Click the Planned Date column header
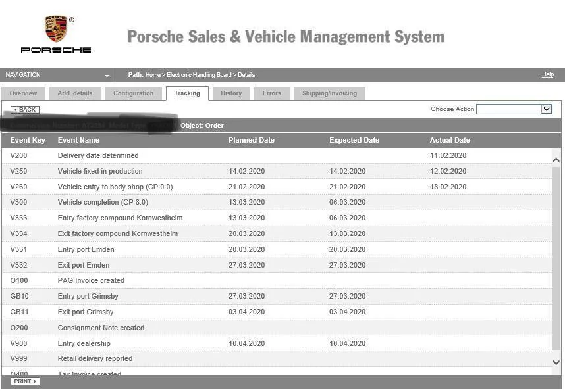This screenshot has width=565, height=392. (252, 140)
